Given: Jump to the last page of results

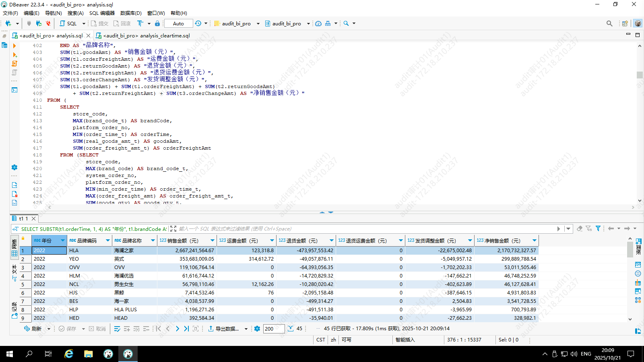Looking at the screenshot, I should tap(186, 329).
